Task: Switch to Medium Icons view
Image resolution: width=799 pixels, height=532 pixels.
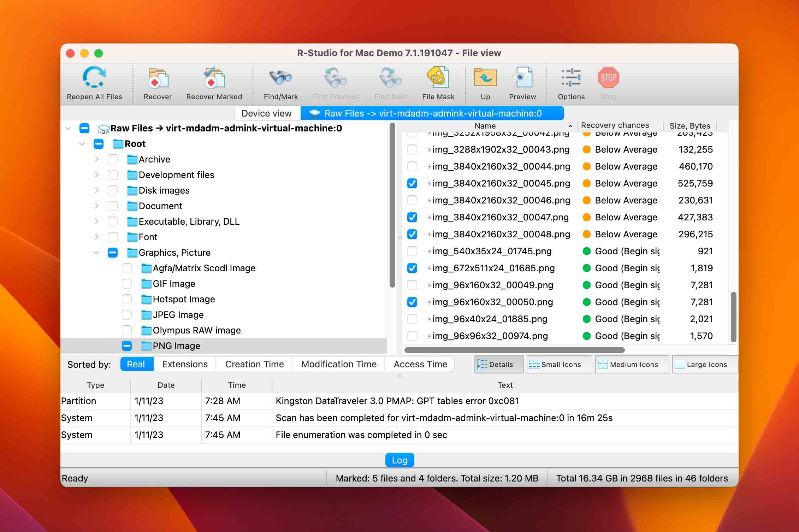Action: [x=632, y=364]
